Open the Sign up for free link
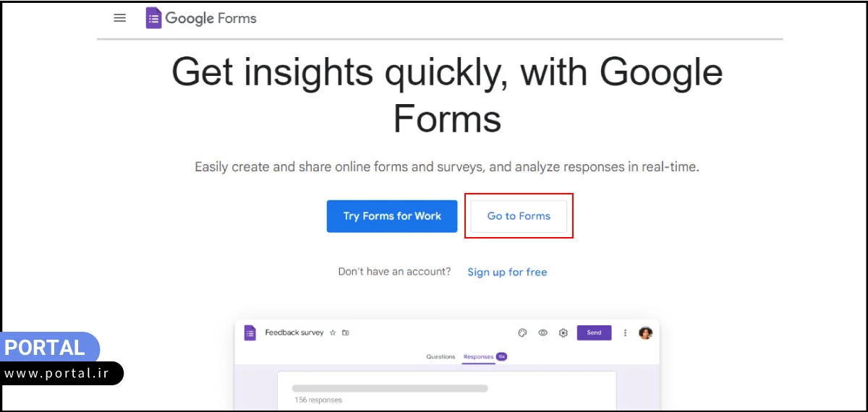 (507, 272)
